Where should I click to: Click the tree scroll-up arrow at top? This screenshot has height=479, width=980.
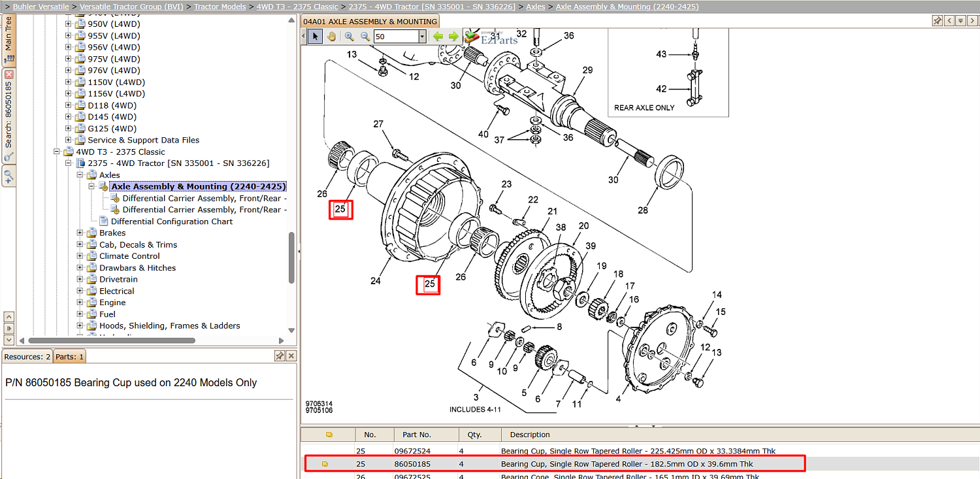(x=292, y=20)
